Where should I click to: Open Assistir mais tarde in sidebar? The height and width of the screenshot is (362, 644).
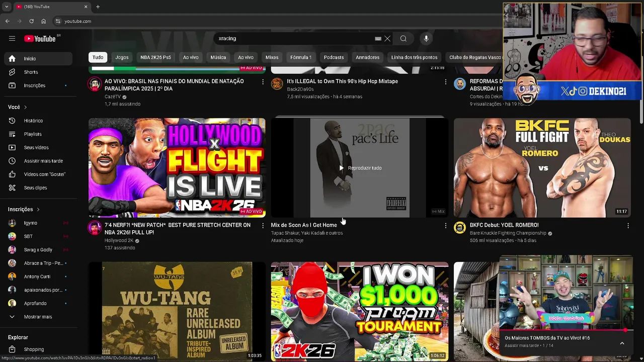[x=38, y=161]
